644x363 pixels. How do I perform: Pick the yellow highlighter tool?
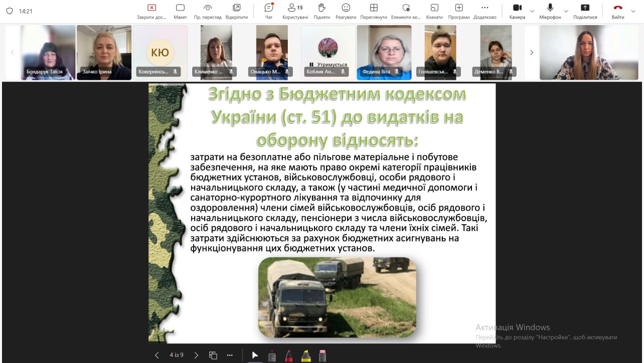tap(306, 355)
